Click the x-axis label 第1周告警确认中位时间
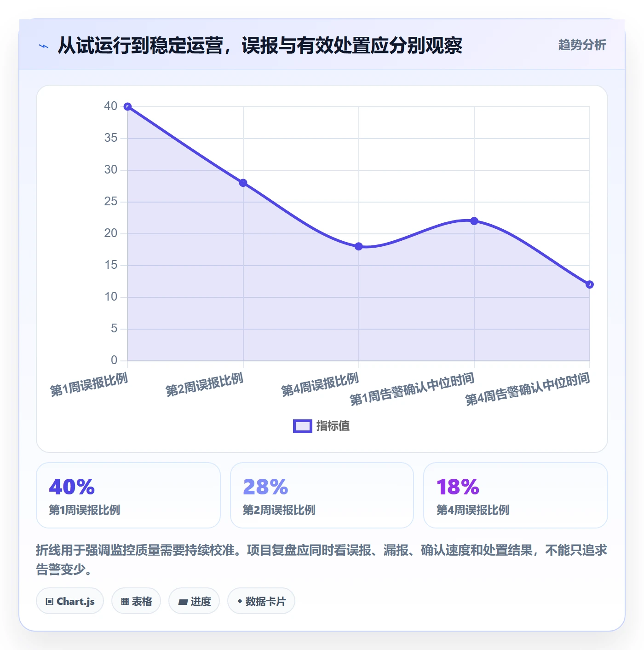 pyautogui.click(x=412, y=389)
